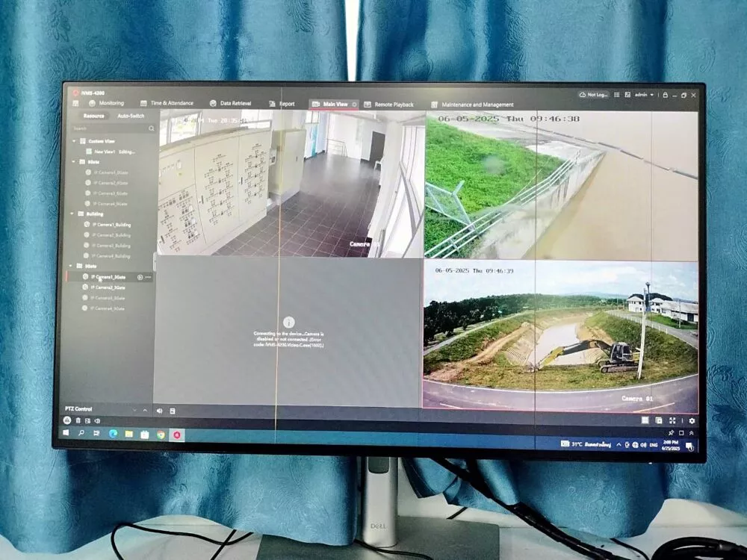Select the excavator camera view tile
Viewport: 747px width, 560px height.
click(x=560, y=334)
